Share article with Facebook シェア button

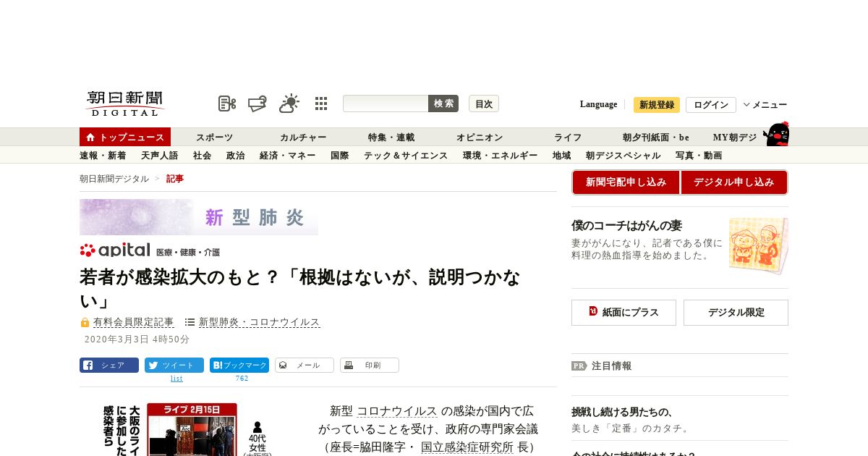click(x=109, y=366)
